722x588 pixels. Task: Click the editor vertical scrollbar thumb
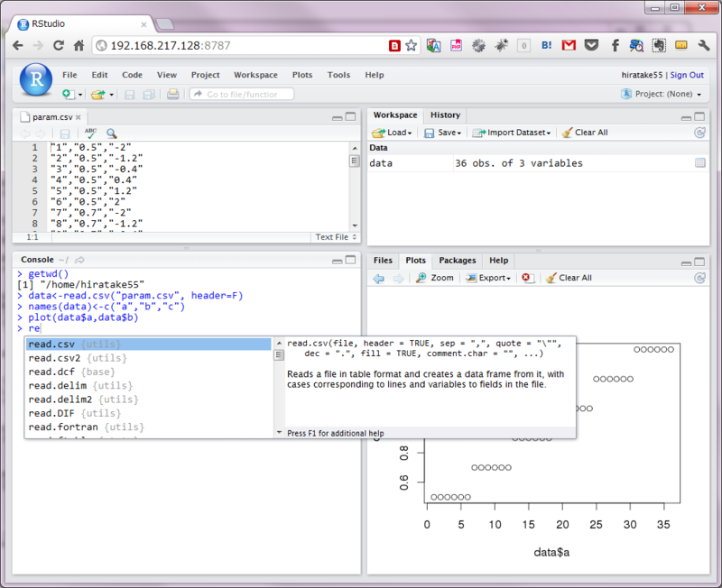tap(354, 161)
